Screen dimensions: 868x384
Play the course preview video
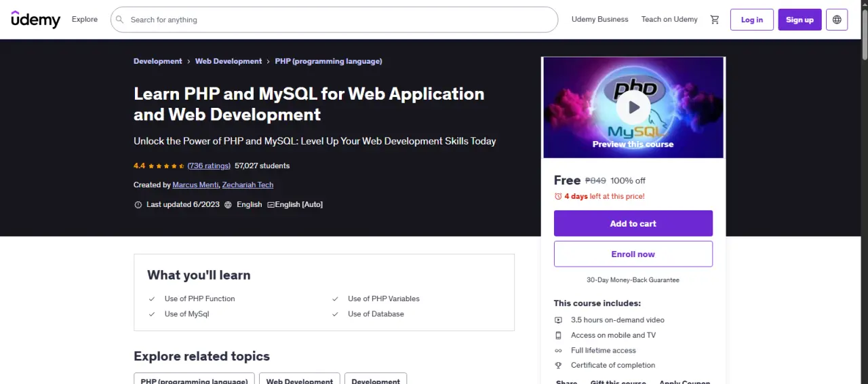[x=633, y=107]
